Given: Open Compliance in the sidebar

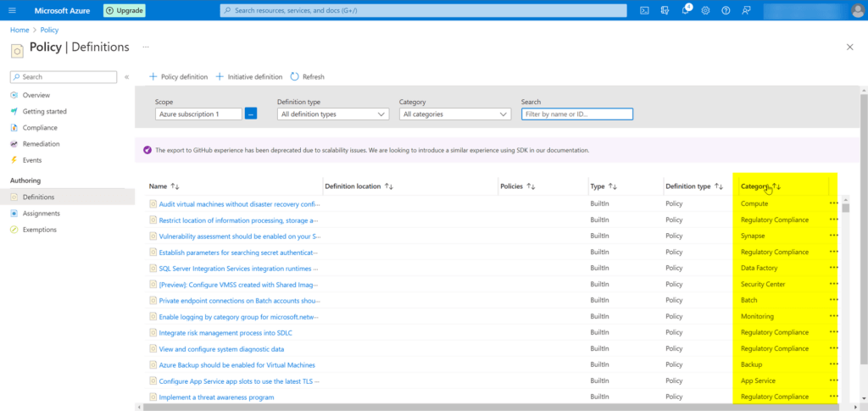Looking at the screenshot, I should [39, 128].
